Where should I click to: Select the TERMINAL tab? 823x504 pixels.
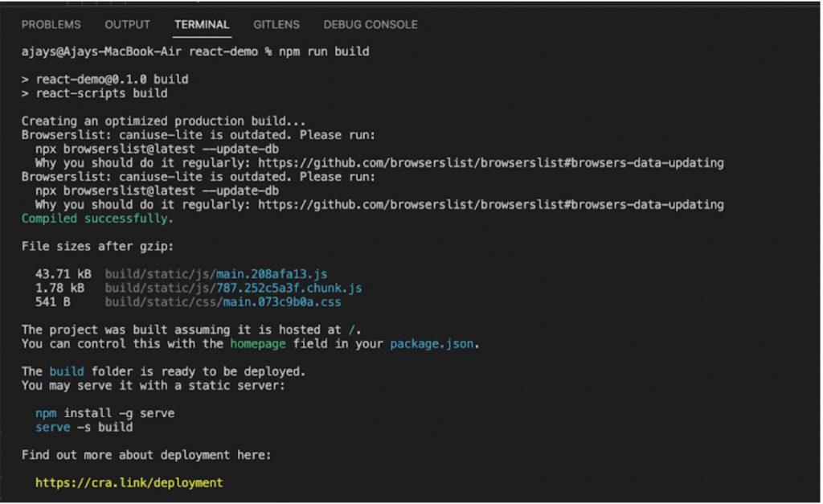coord(202,25)
